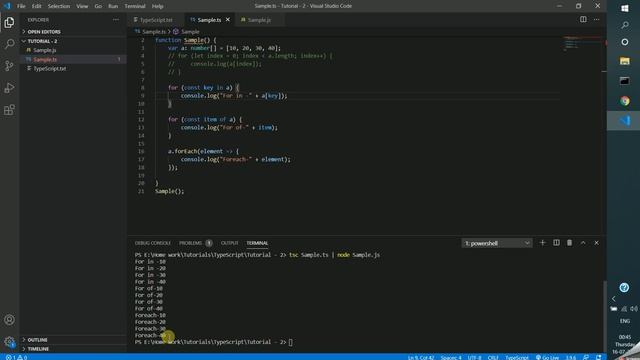Open the Run and Debug view
The height and width of the screenshot is (360, 640).
pyautogui.click(x=9, y=88)
